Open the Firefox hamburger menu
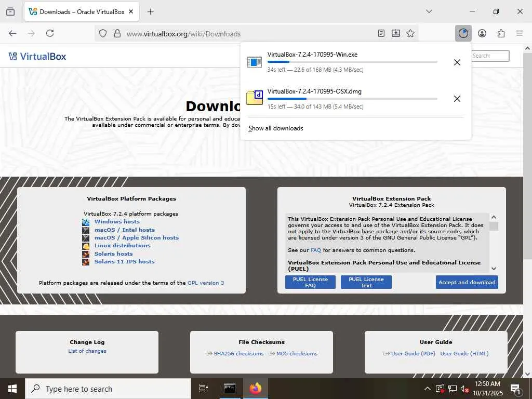The width and height of the screenshot is (532, 399). pos(520,33)
